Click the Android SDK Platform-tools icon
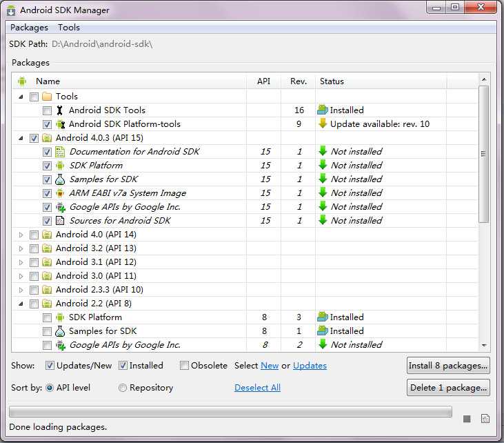This screenshot has height=443, width=504. (60, 124)
